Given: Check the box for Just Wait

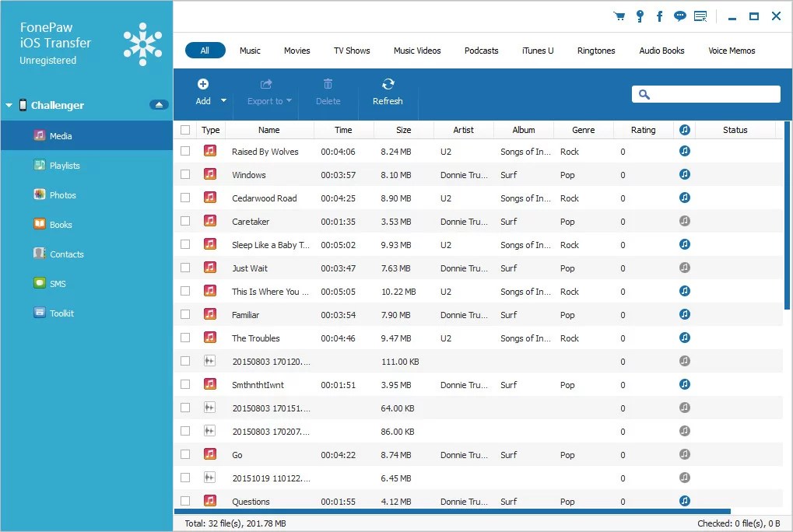Looking at the screenshot, I should [x=185, y=268].
